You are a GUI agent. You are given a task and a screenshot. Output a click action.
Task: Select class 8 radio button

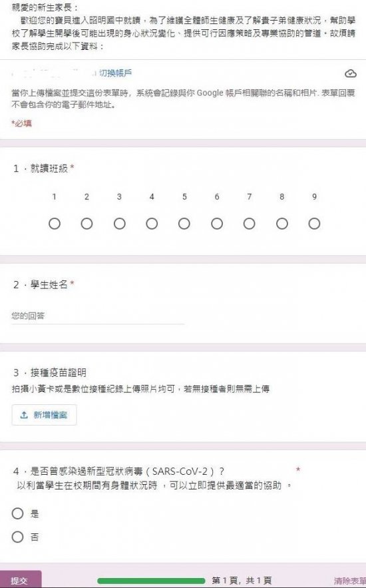(282, 224)
